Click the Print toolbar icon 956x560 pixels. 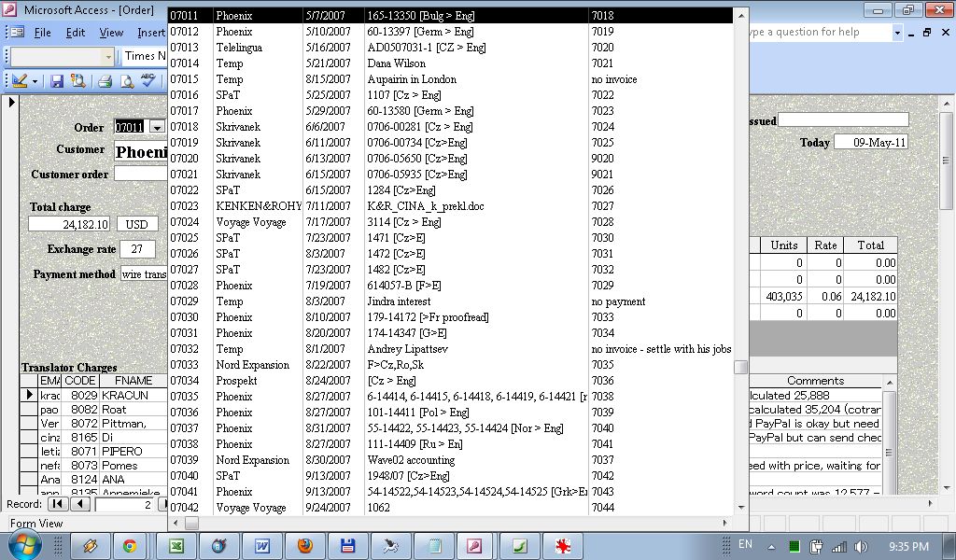(105, 80)
